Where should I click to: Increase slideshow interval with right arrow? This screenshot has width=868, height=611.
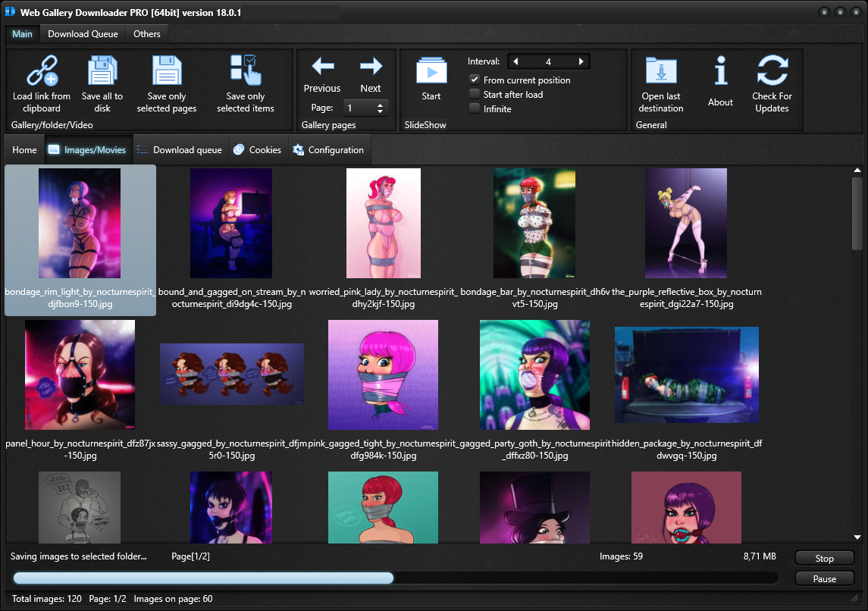[x=581, y=61]
